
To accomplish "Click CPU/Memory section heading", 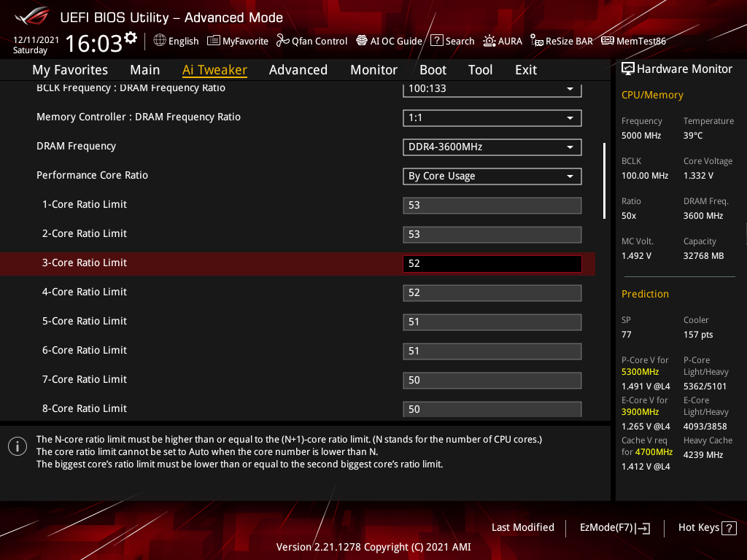I will click(x=652, y=96).
